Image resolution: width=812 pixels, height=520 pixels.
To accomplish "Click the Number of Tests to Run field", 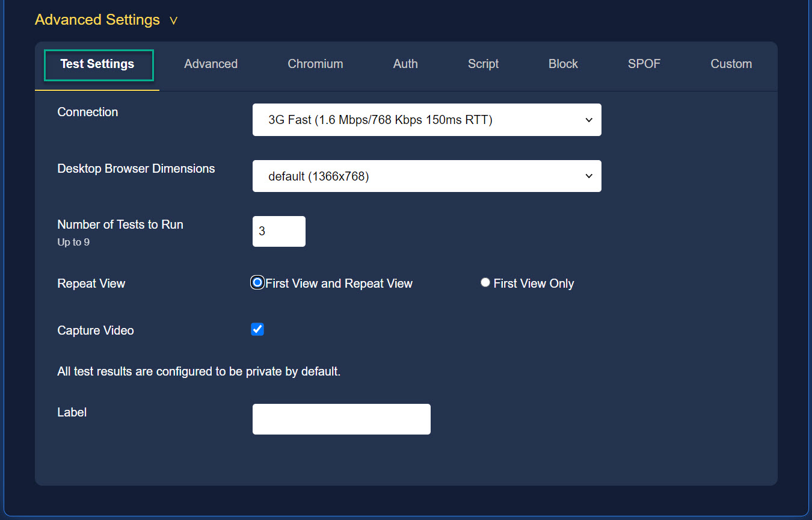I will [278, 231].
